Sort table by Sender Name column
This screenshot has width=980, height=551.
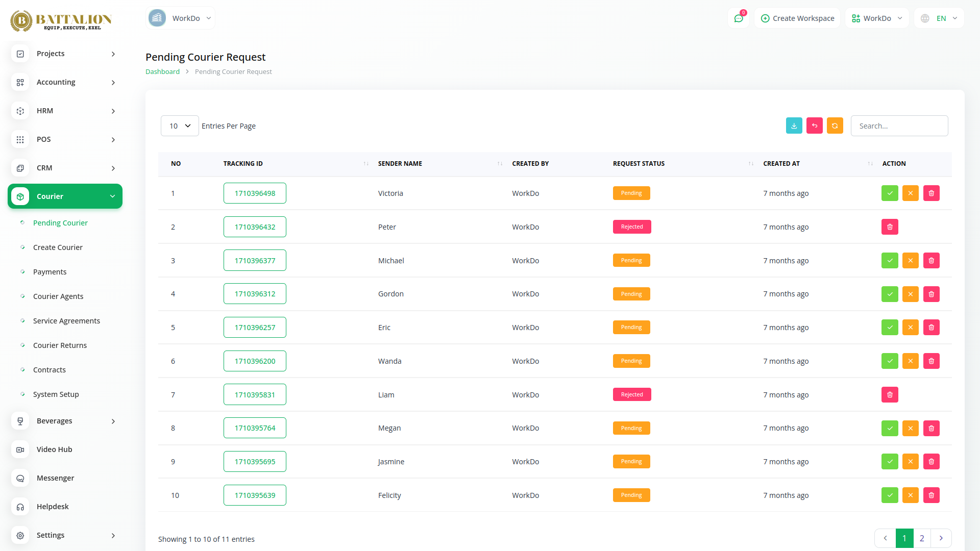tap(400, 164)
